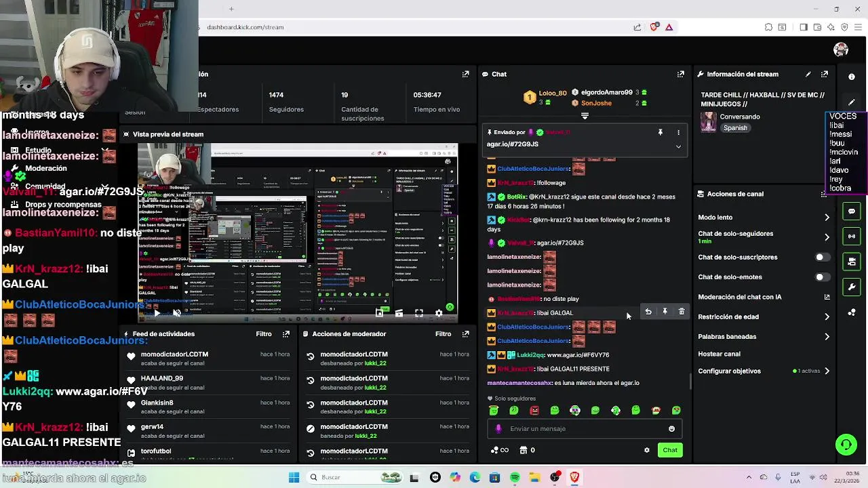Open the emoji picker in message box
This screenshot has height=488, width=868.
coord(671,428)
